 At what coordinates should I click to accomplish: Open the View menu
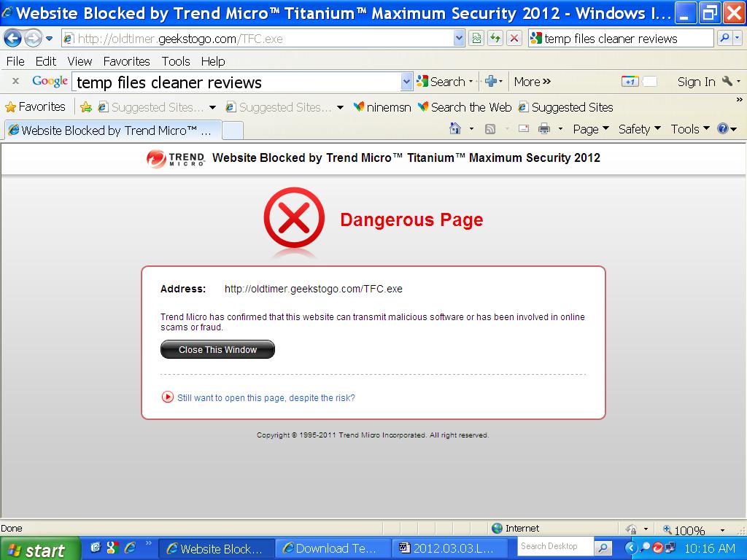click(80, 61)
